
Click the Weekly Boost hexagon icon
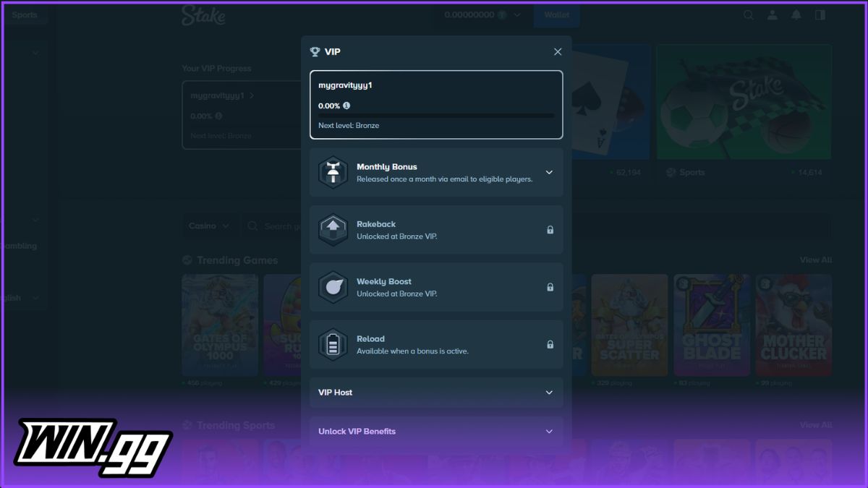tap(333, 287)
